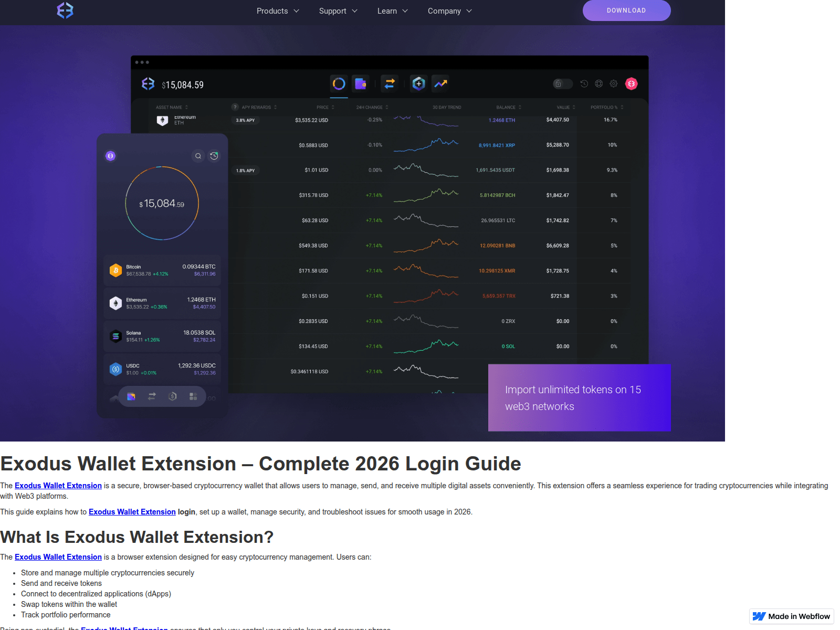Open the Solana row showing 18.0538 SOL
This screenshot has width=840, height=630.
[162, 336]
